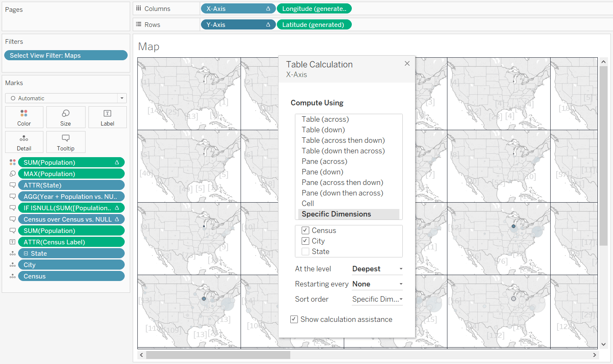
Task: Close the Table Calculation dialog
Action: pyautogui.click(x=407, y=63)
